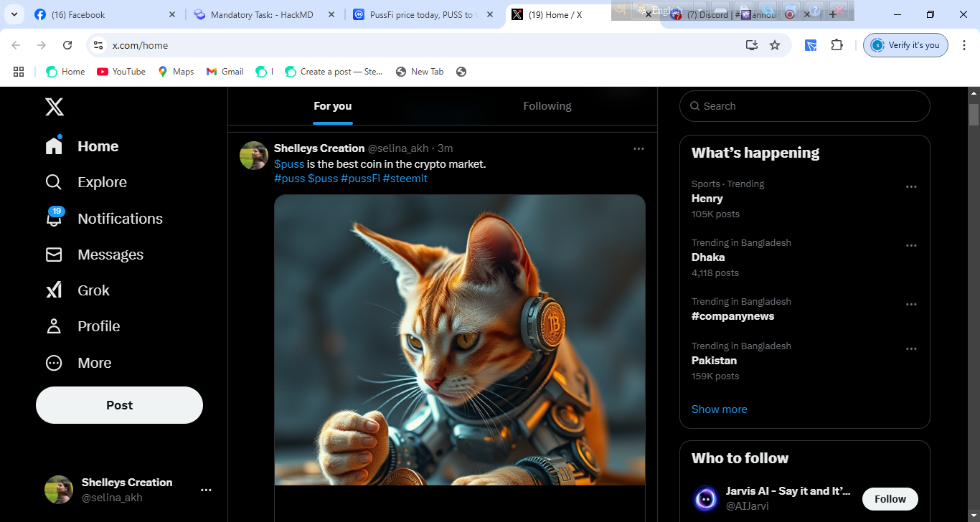Click the blue paper-plane extension icon

811,45
